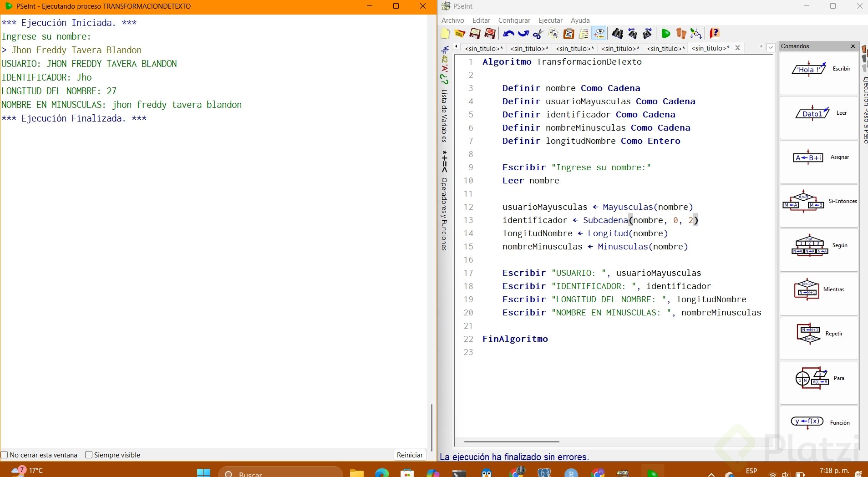Insert an Escribir command from Comandos panel
868x477 pixels.
click(x=819, y=73)
